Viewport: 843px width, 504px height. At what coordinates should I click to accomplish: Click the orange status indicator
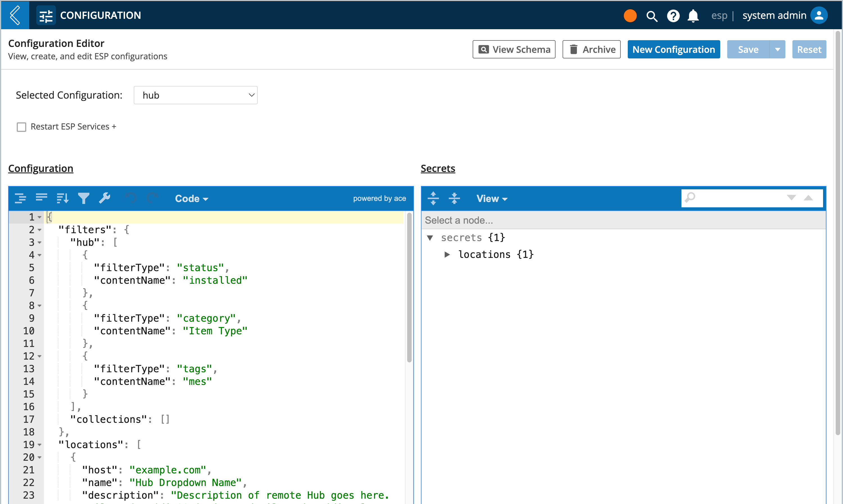[x=630, y=16]
